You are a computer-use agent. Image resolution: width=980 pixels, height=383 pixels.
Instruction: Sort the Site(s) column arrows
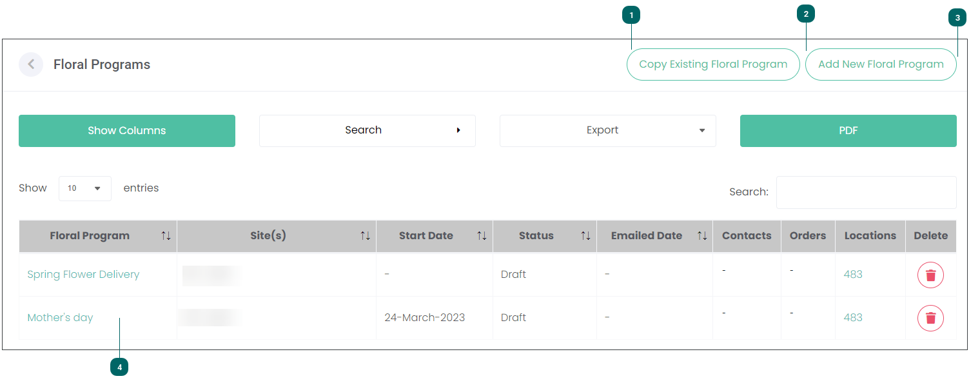365,236
